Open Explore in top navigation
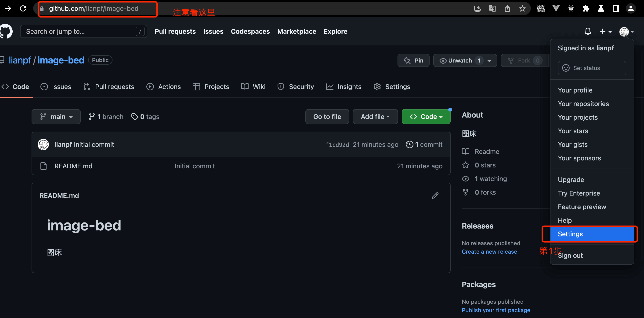Viewport: 644px width, 318px height. [336, 32]
